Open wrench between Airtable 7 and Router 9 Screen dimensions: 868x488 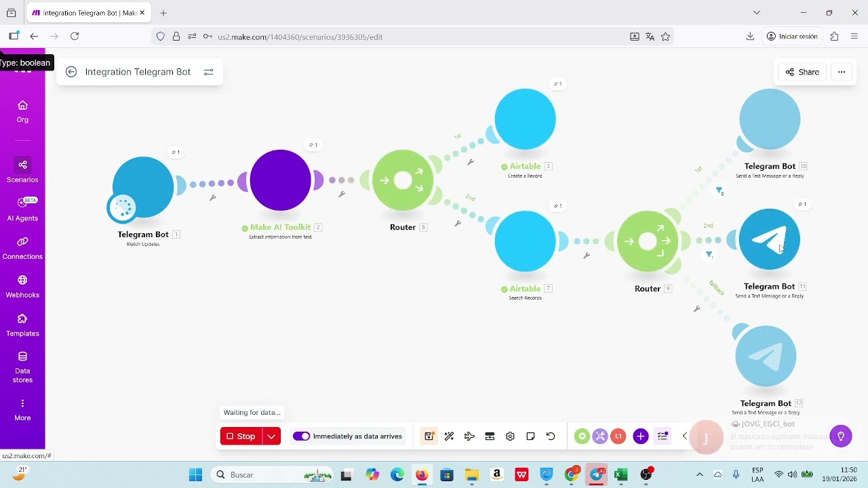587,256
